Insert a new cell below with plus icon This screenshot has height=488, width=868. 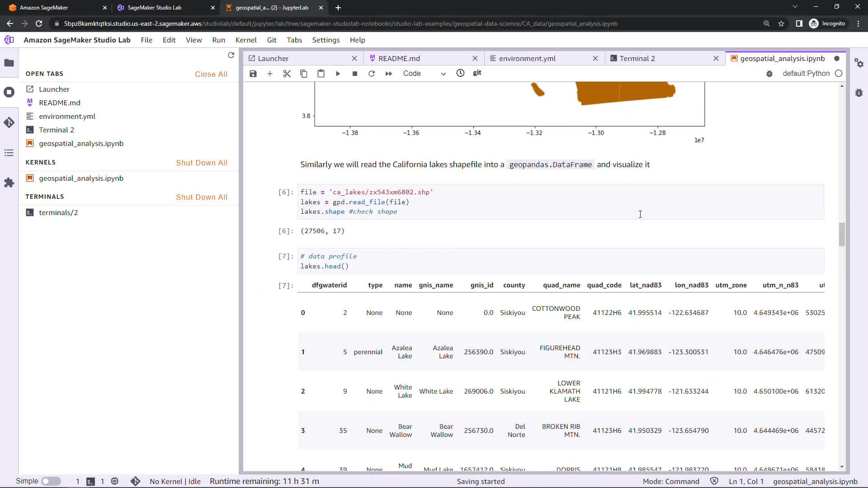[270, 74]
